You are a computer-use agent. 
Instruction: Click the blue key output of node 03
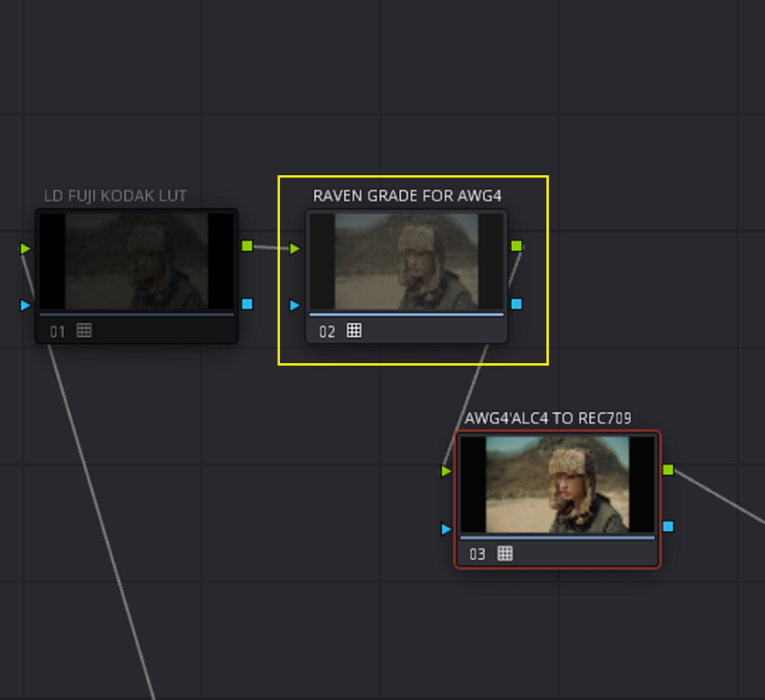[669, 527]
